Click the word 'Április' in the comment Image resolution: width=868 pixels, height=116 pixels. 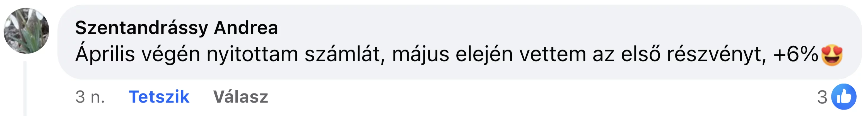105,54
